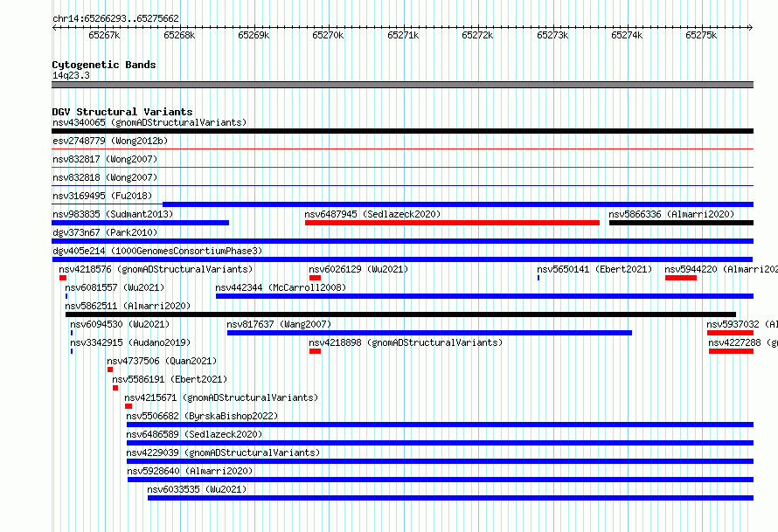Select the nsv5862511 (Almarri2020) label

128,306
